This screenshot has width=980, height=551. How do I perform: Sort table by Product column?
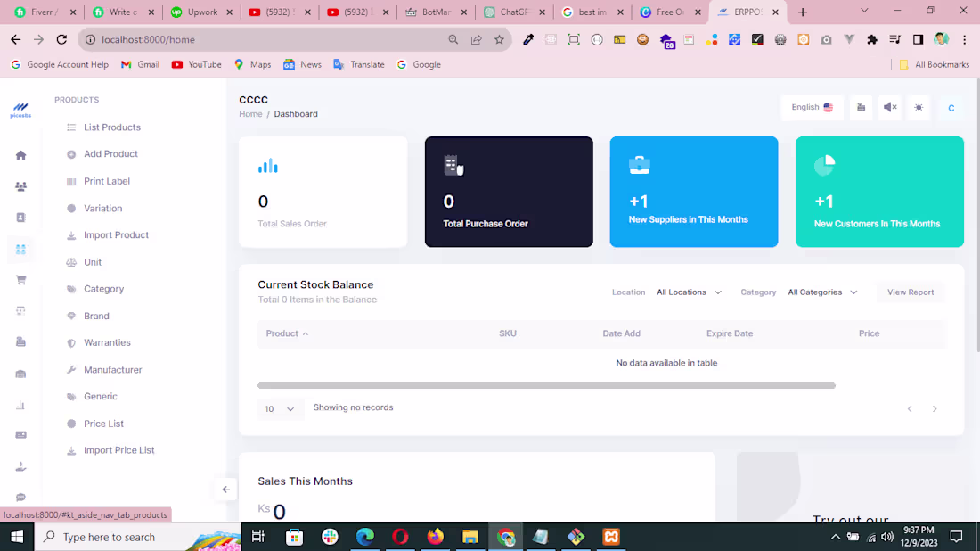click(288, 333)
